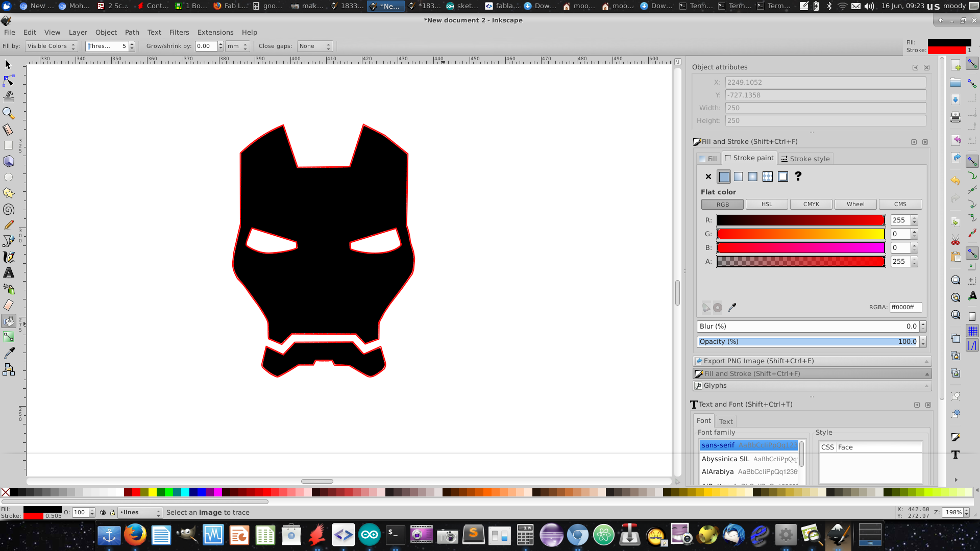Select the Node editing tool
Screen dimensions: 980x551
[8, 81]
